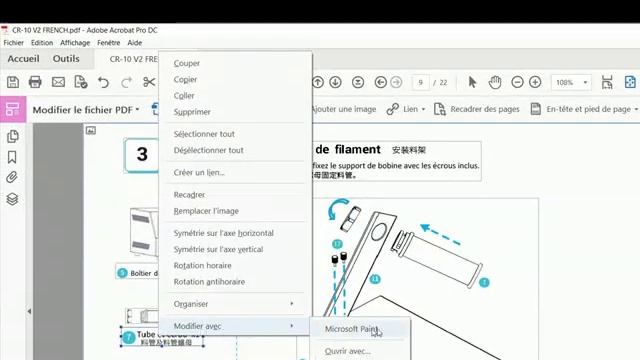Open the Affichage menu

75,43
